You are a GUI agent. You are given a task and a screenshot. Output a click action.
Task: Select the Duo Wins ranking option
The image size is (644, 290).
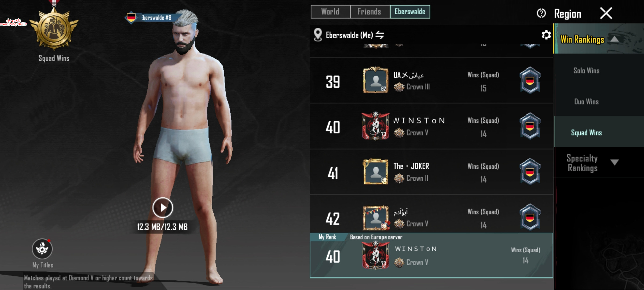586,102
